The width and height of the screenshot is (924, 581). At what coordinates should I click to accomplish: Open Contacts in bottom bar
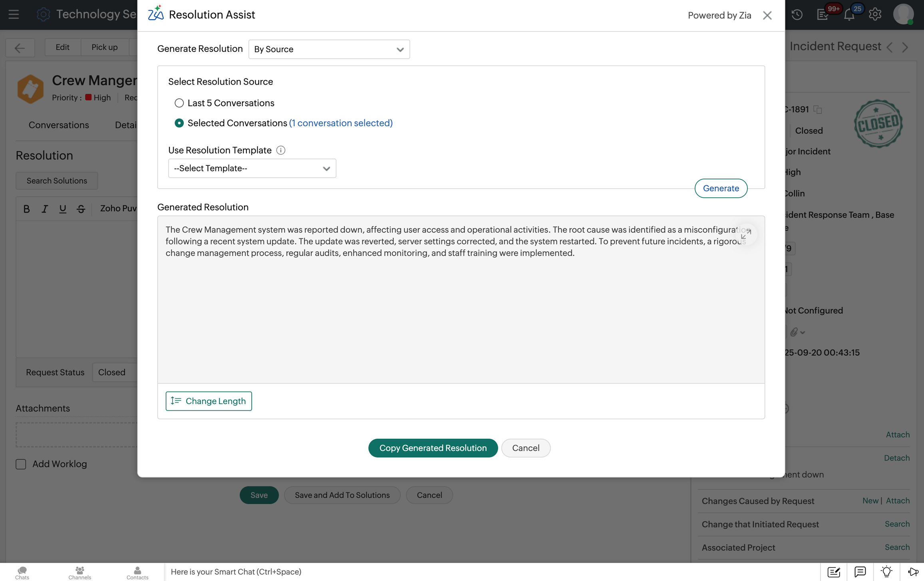[x=137, y=572]
